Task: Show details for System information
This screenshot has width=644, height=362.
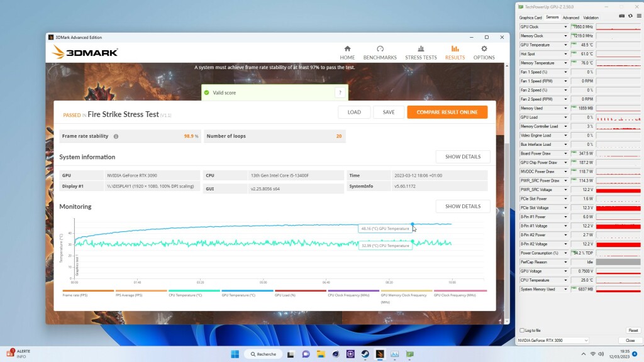Action: (x=463, y=156)
